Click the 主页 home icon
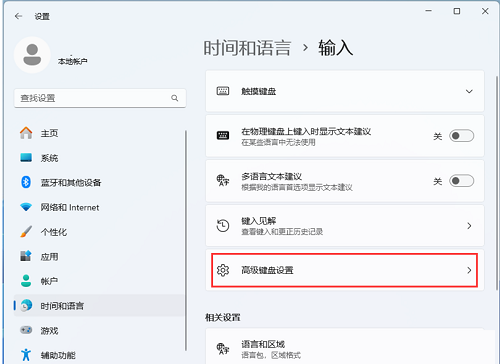This screenshot has width=500, height=364. pos(26,133)
